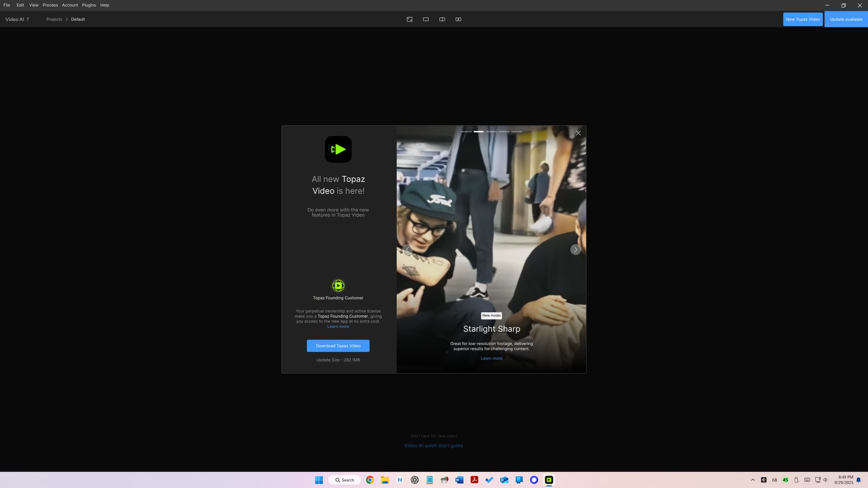Image resolution: width=868 pixels, height=488 pixels.
Task: Click the Update available button
Action: pos(845,19)
